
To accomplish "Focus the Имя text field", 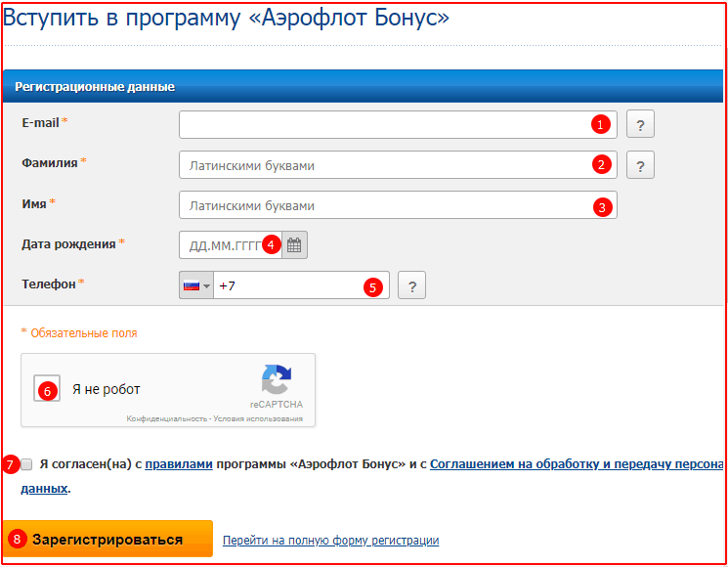I will [398, 204].
